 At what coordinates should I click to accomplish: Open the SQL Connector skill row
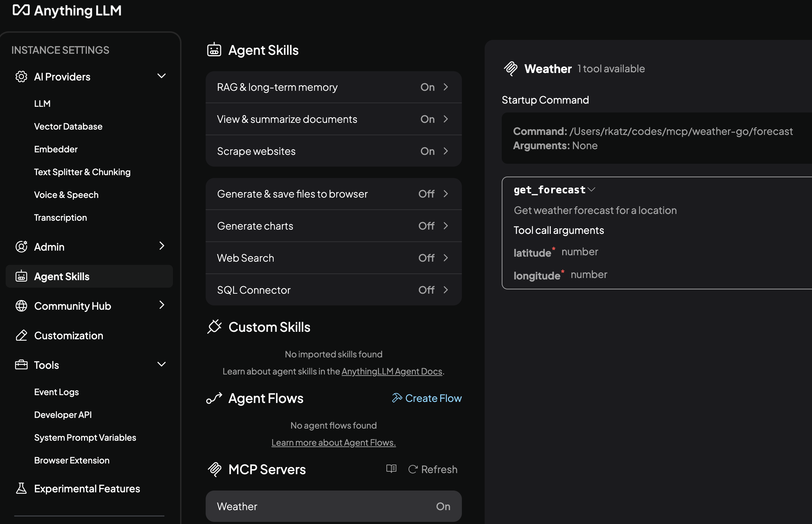pyautogui.click(x=333, y=290)
